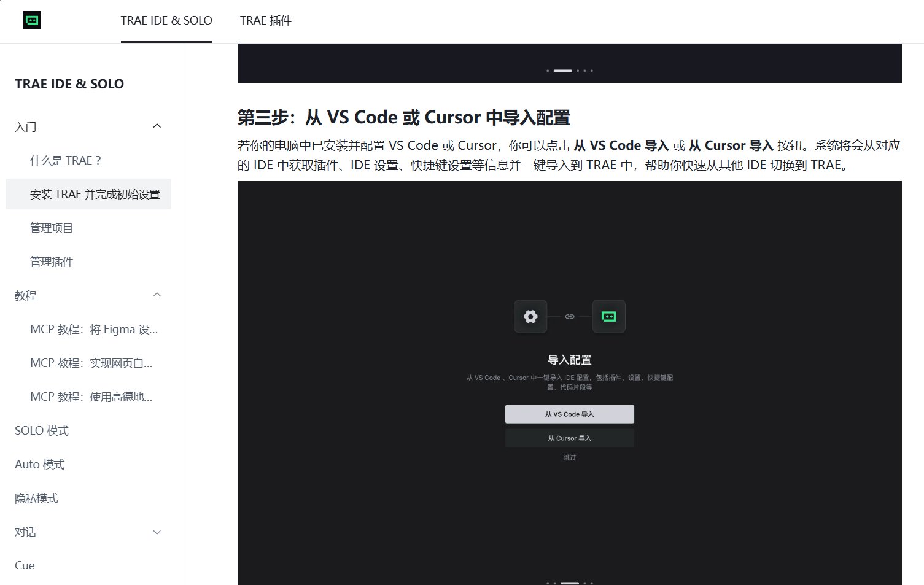Switch to the TRAE IDE & SOLO tab
Screen dimensions: 924x585
(166, 21)
